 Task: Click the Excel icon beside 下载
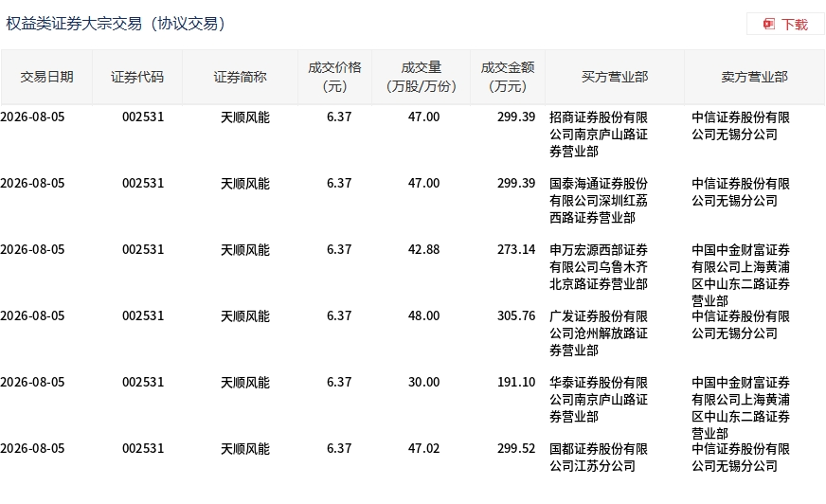769,24
